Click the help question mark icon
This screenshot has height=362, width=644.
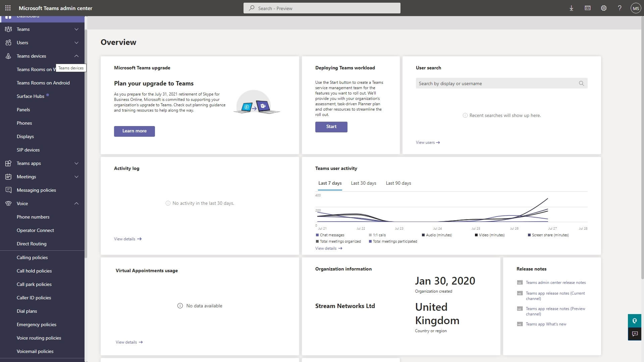619,8
